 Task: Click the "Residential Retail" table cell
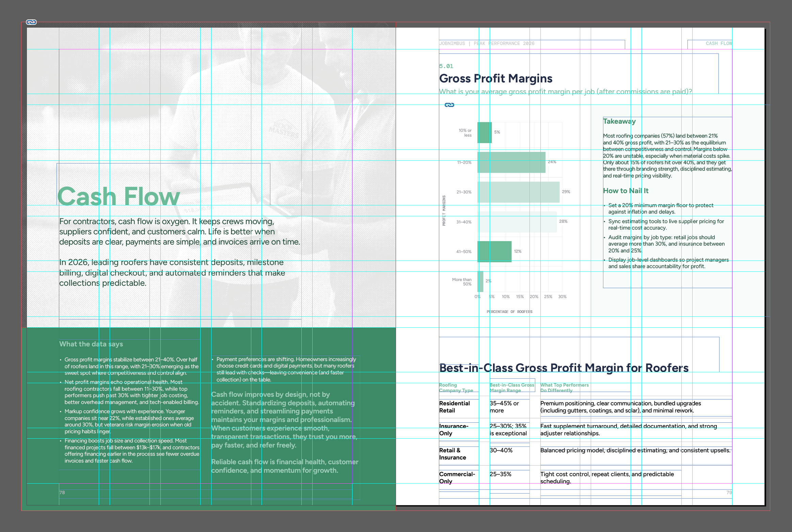point(454,407)
